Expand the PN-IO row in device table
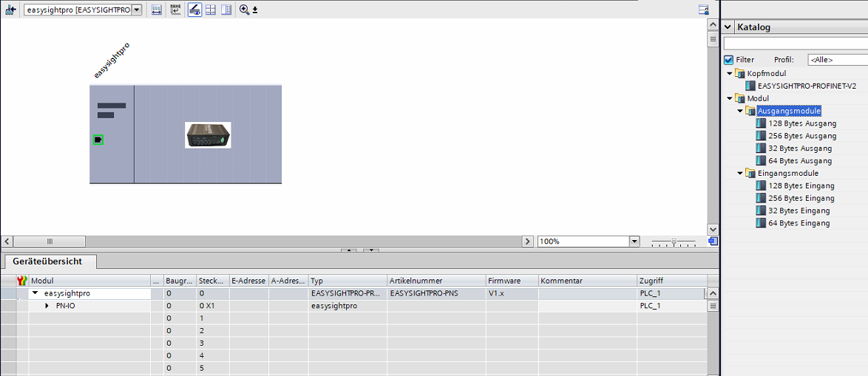This screenshot has height=376, width=868. tap(47, 305)
